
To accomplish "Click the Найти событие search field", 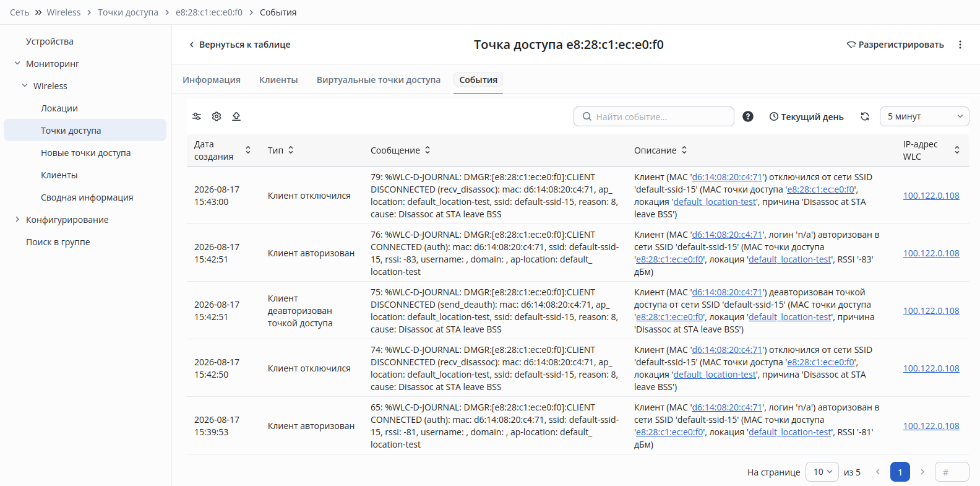I will [x=654, y=116].
